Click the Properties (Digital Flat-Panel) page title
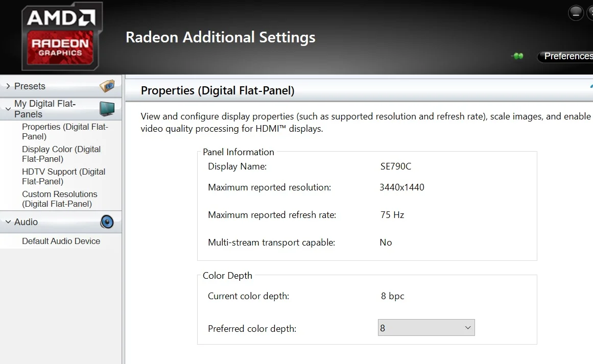The height and width of the screenshot is (364, 593). click(218, 91)
